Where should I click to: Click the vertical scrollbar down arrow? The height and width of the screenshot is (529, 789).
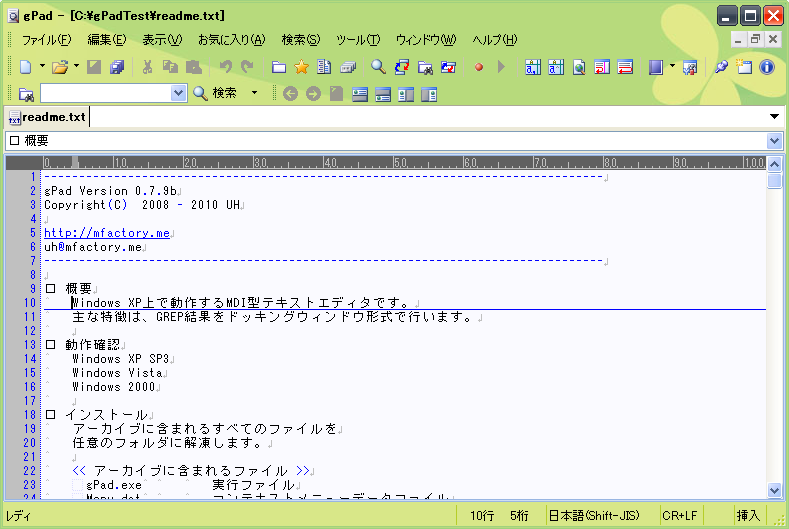tap(775, 490)
